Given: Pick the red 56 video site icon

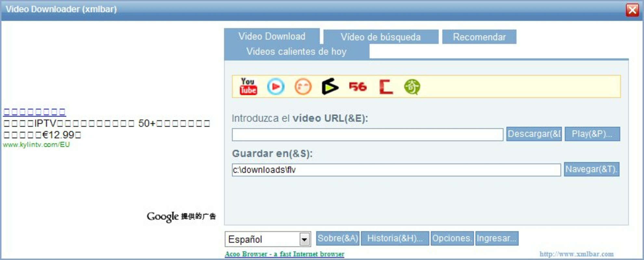Looking at the screenshot, I should (358, 87).
